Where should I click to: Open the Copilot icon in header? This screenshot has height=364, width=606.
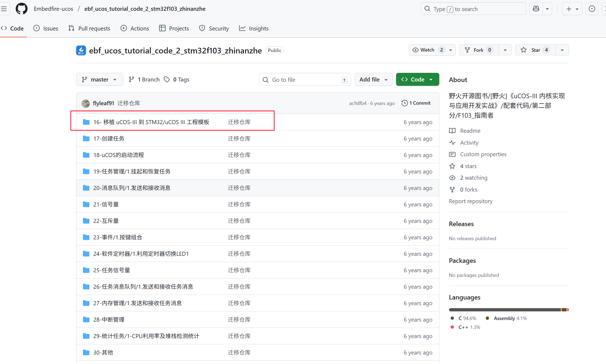click(536, 9)
